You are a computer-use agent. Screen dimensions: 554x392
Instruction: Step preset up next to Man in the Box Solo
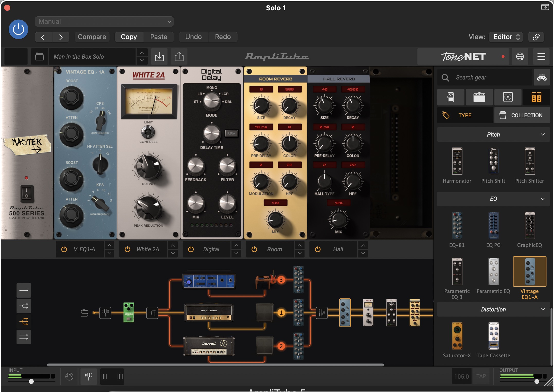142,53
